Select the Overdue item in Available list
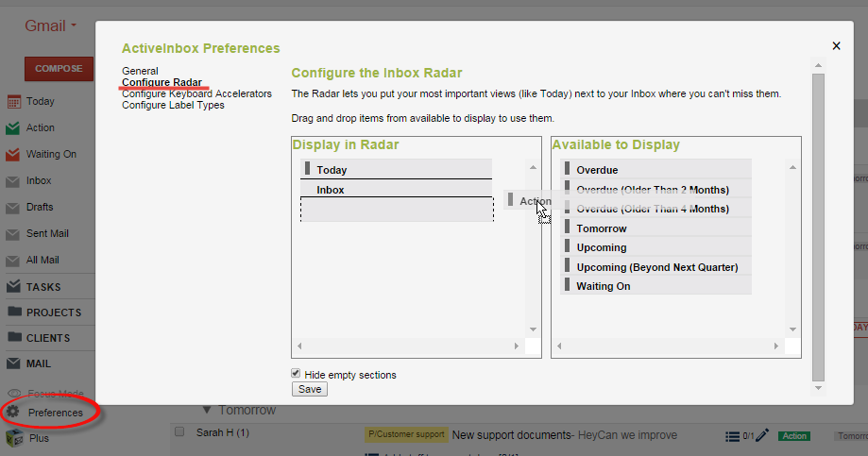868x456 pixels. [x=597, y=170]
